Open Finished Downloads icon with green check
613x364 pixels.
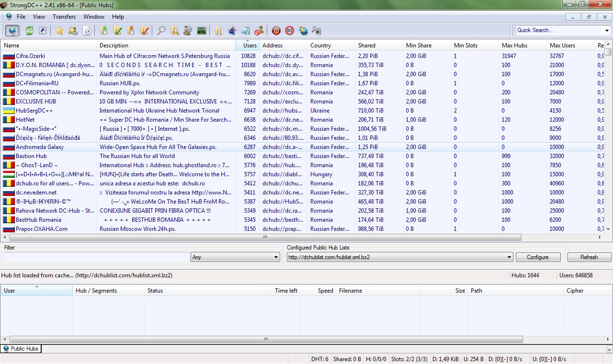pos(117,31)
